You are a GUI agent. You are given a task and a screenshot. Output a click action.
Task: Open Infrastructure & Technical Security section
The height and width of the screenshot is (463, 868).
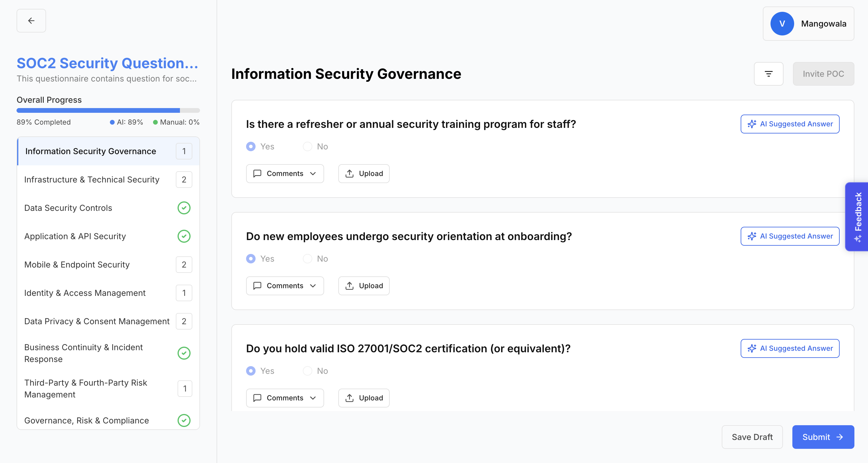[x=92, y=180]
